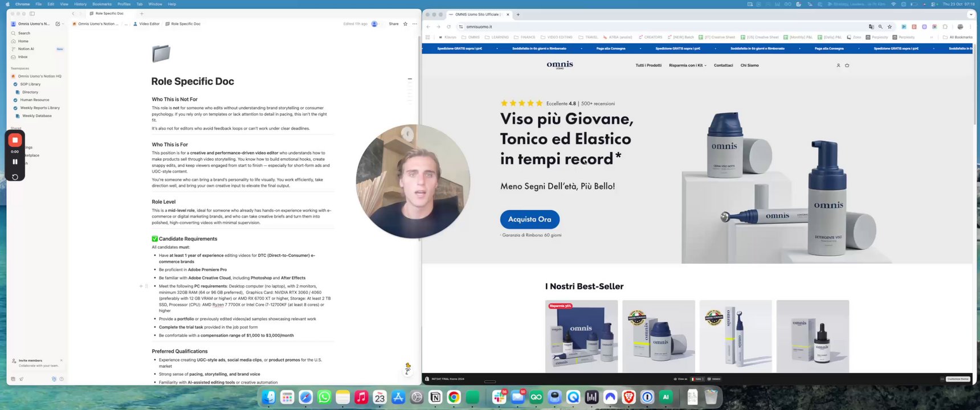
Task: Click the omnis logo on the site header
Action: (560, 65)
